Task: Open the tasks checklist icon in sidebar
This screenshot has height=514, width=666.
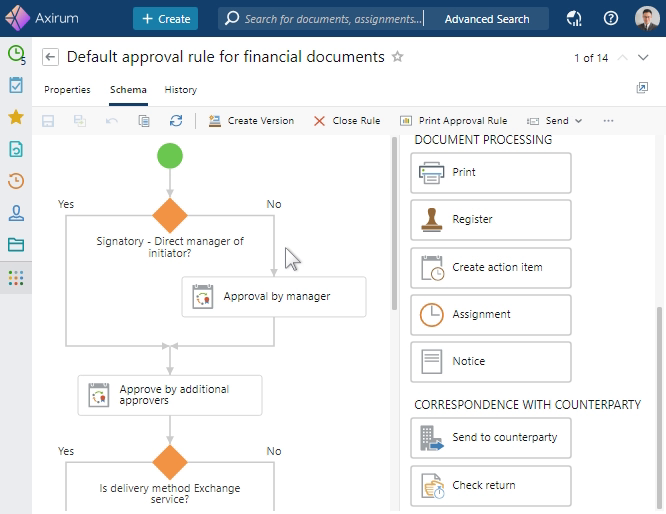Action: [x=16, y=85]
